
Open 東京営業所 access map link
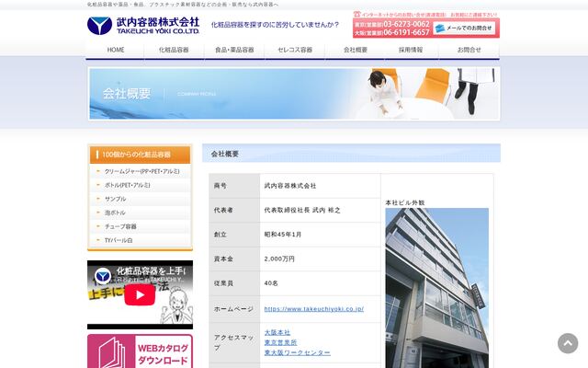point(280,342)
